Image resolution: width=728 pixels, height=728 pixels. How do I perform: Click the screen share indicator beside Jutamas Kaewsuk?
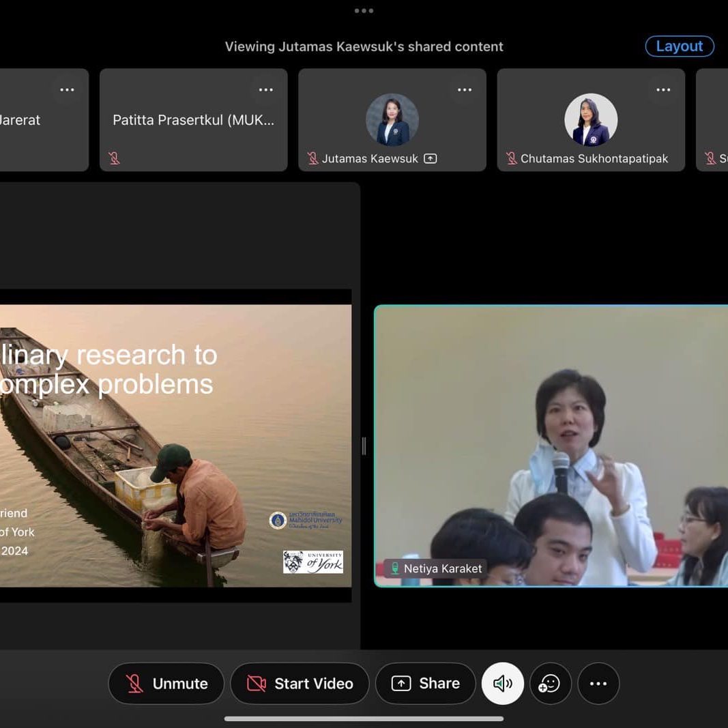(430, 158)
